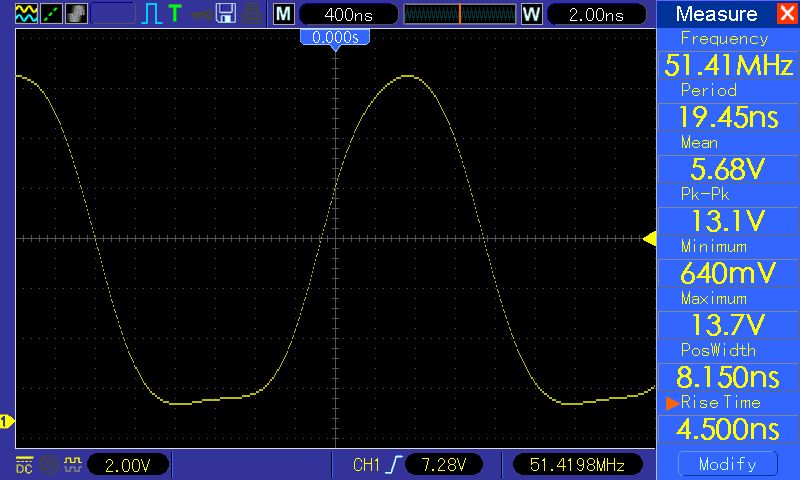This screenshot has width=800, height=480.
Task: Click the W window timebase icon
Action: [531, 14]
